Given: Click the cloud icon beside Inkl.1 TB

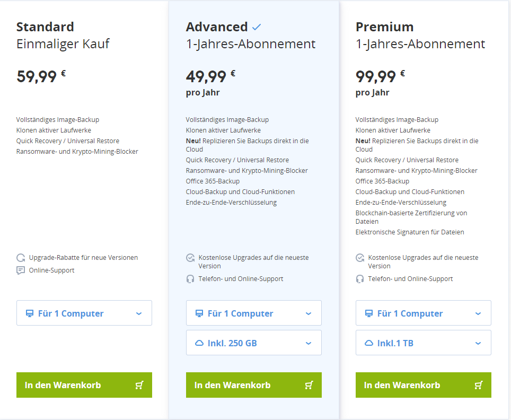Looking at the screenshot, I should (x=369, y=343).
